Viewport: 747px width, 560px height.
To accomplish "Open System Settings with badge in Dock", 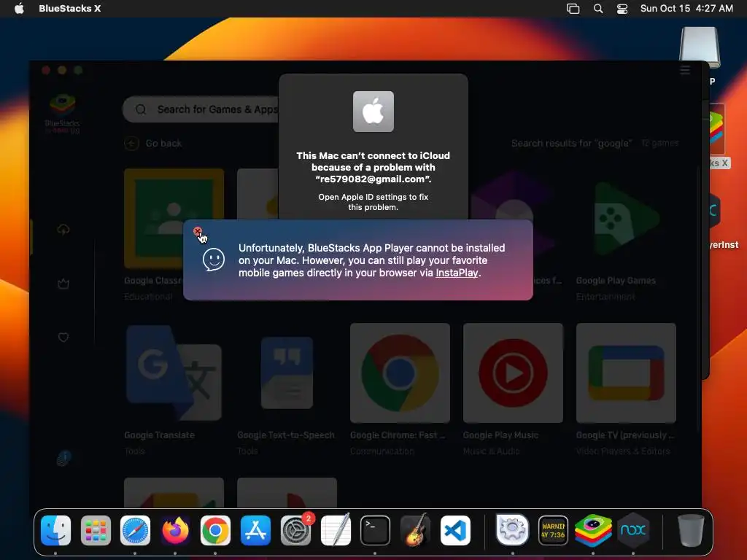I will click(296, 531).
